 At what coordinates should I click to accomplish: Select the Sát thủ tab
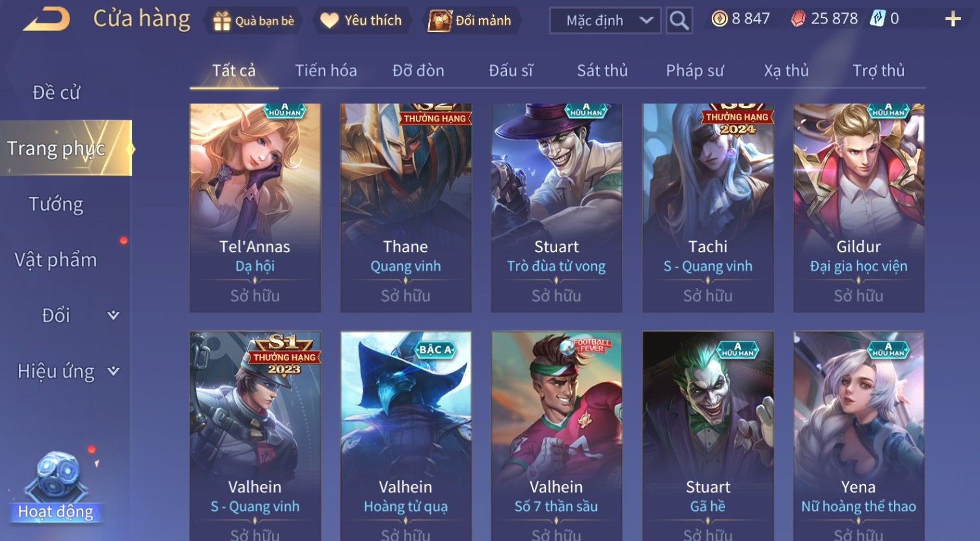pos(603,70)
